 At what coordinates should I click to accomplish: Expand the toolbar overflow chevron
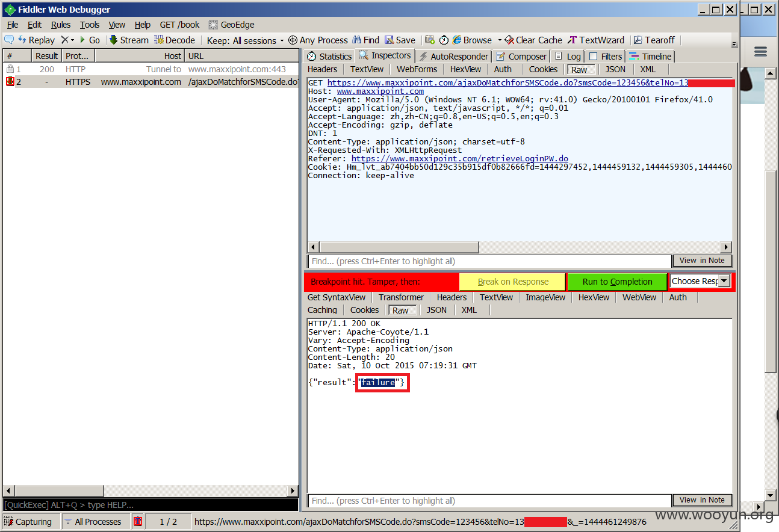click(x=734, y=44)
